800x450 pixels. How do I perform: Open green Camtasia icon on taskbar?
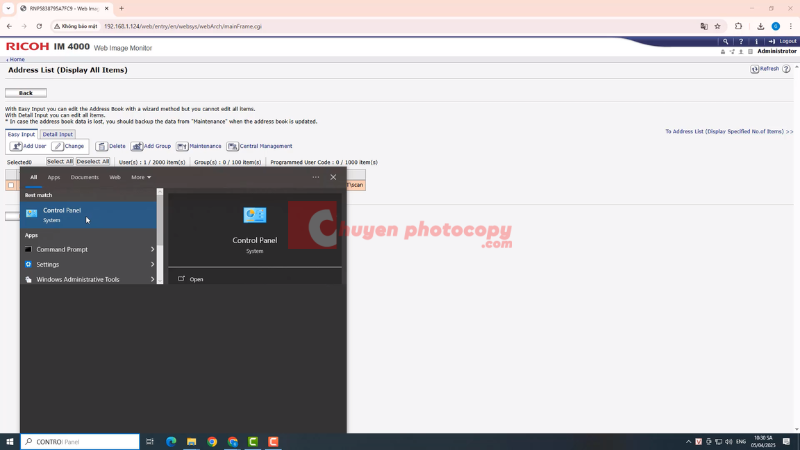tap(253, 441)
